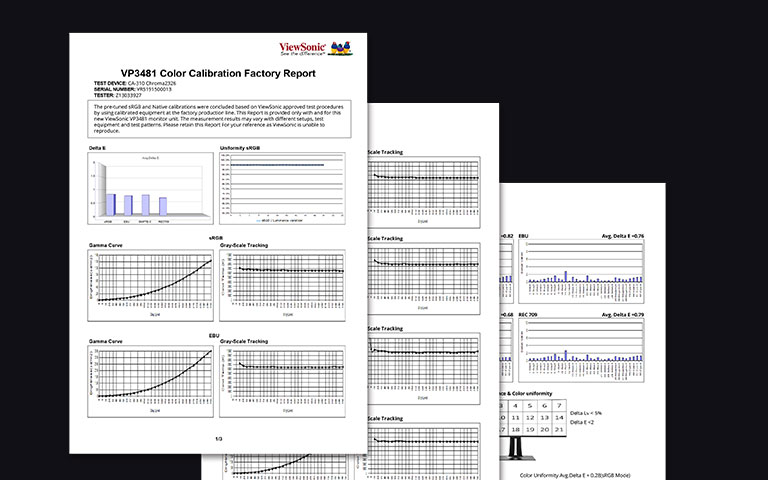Open the EBU Delta E bar chart on page three

click(x=581, y=271)
